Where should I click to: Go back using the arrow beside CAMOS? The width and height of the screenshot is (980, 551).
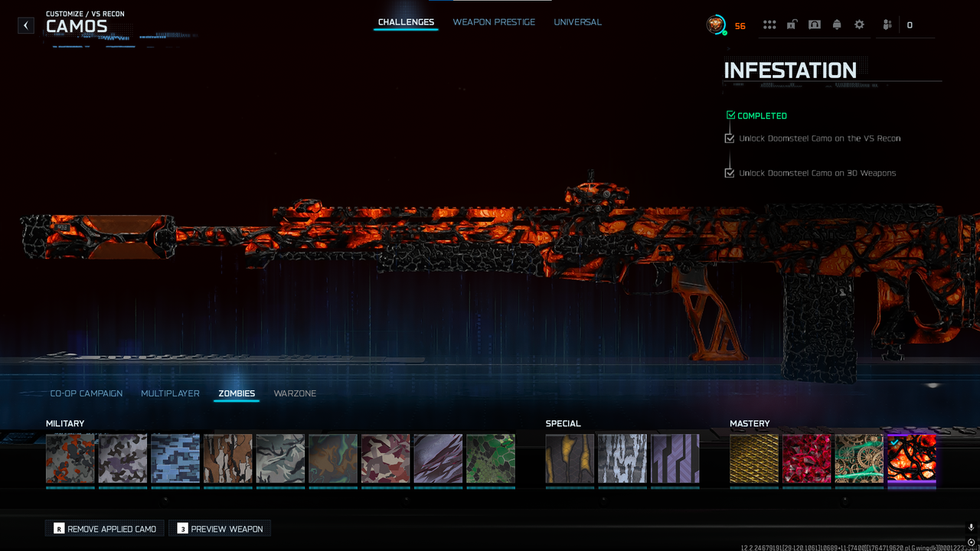[x=26, y=25]
